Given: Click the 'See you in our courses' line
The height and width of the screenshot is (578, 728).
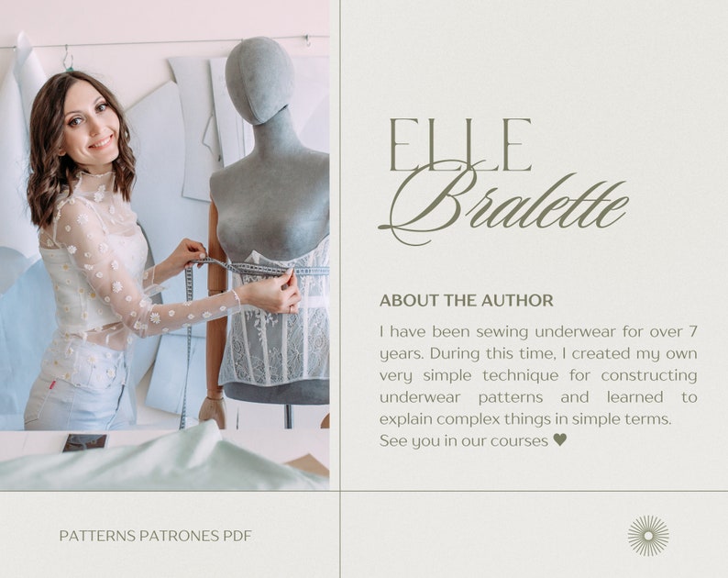Looking at the screenshot, I should coord(473,440).
